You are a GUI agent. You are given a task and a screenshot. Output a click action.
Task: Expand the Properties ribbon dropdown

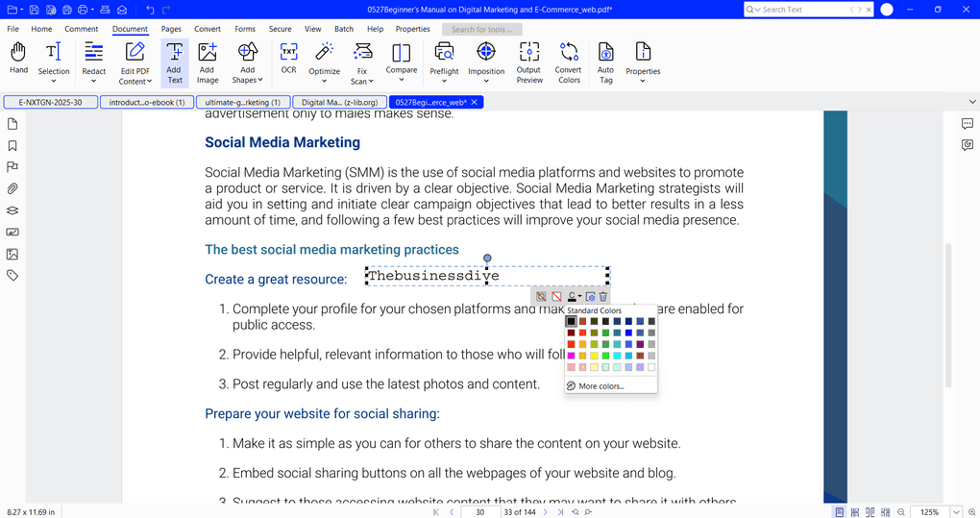643,81
